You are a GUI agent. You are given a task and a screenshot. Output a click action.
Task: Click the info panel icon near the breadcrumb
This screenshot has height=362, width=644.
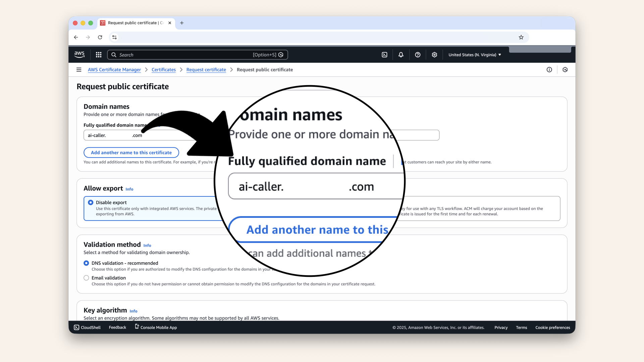549,69
